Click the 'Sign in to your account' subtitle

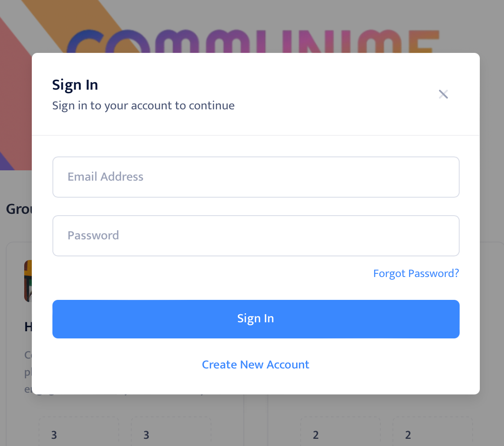coord(143,106)
